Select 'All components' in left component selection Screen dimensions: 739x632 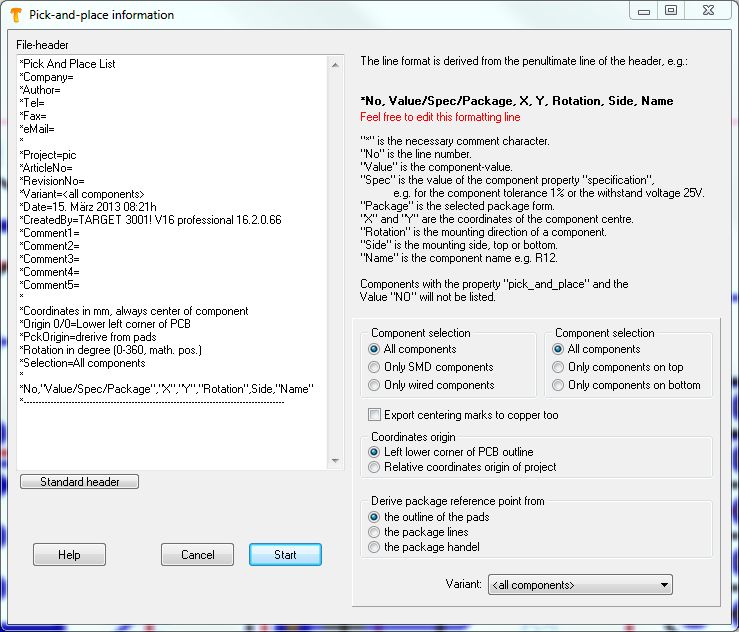pos(375,349)
